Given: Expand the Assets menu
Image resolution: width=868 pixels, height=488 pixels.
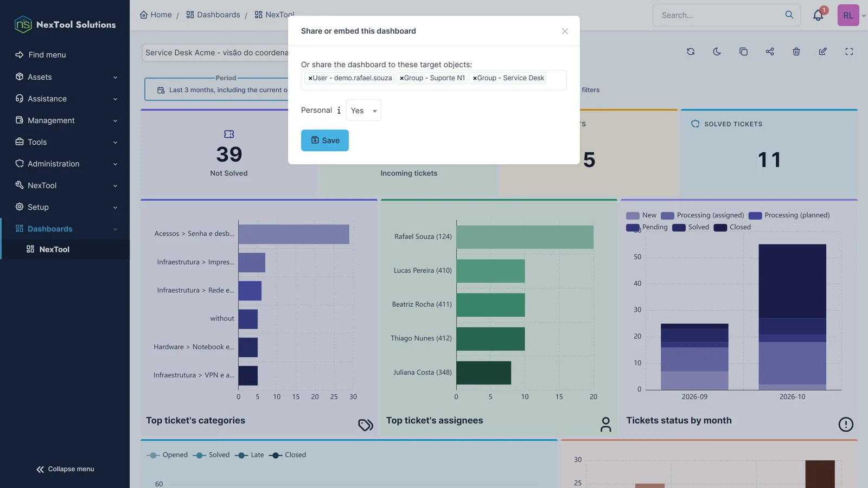Looking at the screenshot, I should coord(65,77).
